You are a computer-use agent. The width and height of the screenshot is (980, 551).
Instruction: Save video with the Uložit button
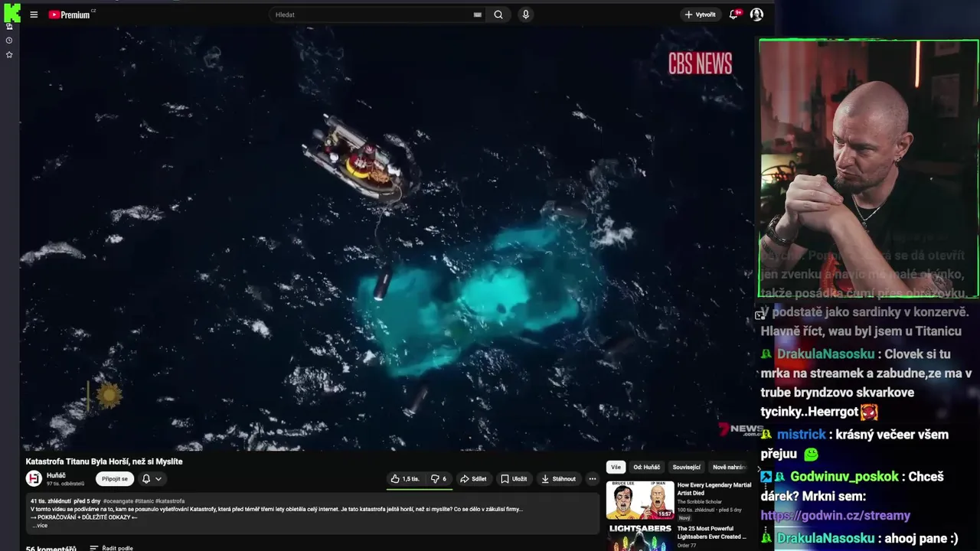[514, 479]
